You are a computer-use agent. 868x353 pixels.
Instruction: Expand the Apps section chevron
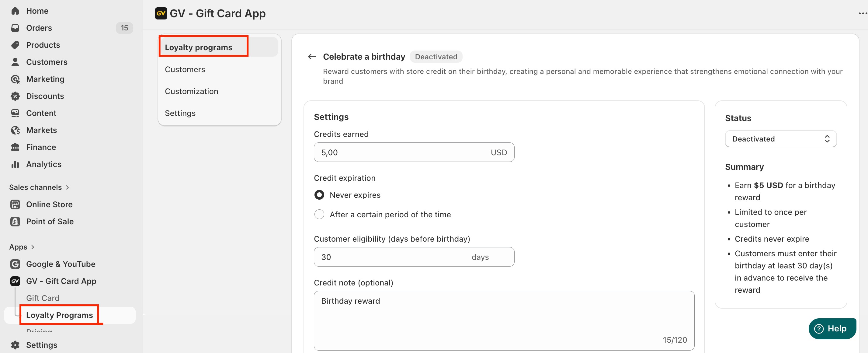33,247
